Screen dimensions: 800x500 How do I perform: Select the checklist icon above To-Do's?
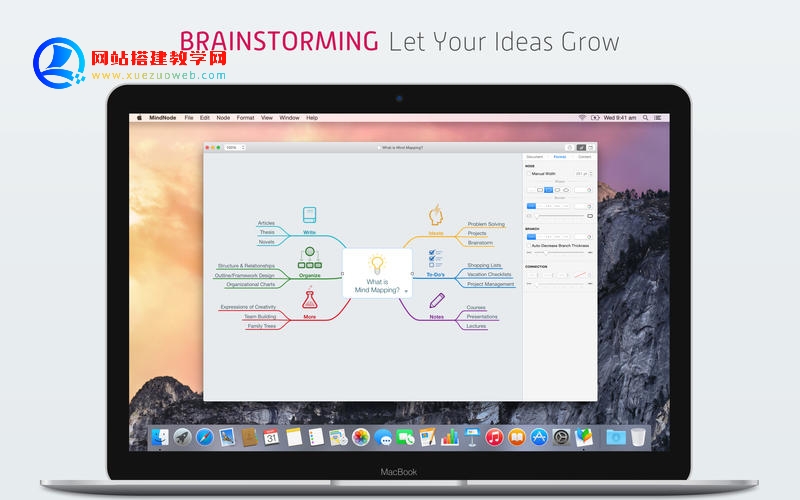point(435,258)
